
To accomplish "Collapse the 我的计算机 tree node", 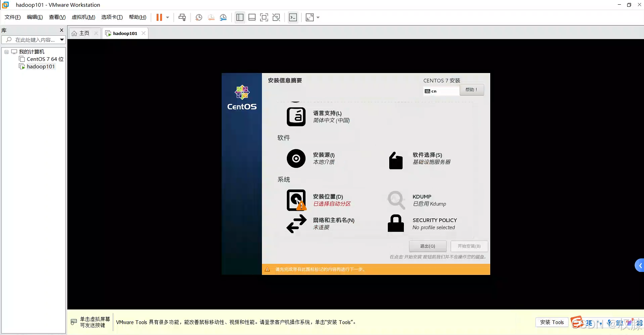I will (6, 52).
